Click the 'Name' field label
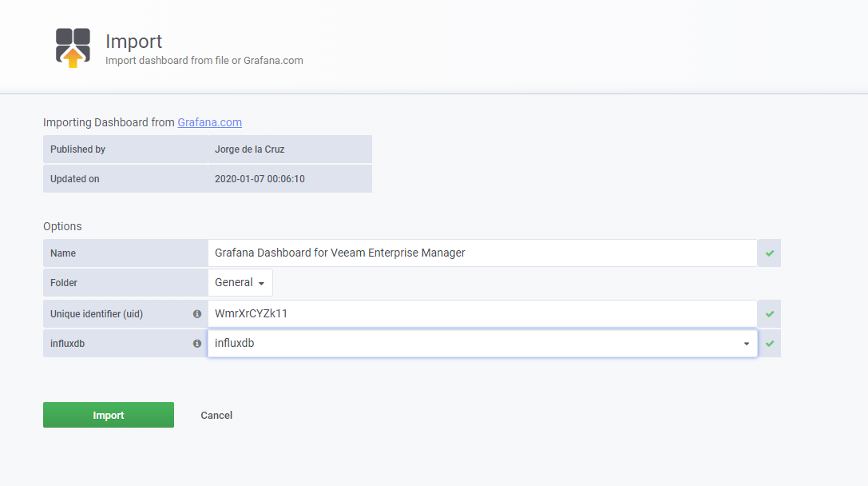868x486 pixels. pos(63,253)
